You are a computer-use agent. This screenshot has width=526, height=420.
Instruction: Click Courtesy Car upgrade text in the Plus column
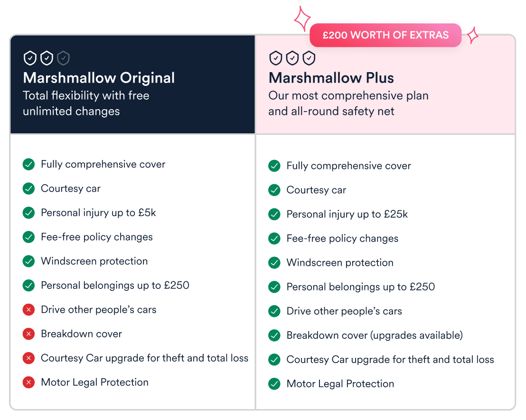pyautogui.click(x=390, y=360)
